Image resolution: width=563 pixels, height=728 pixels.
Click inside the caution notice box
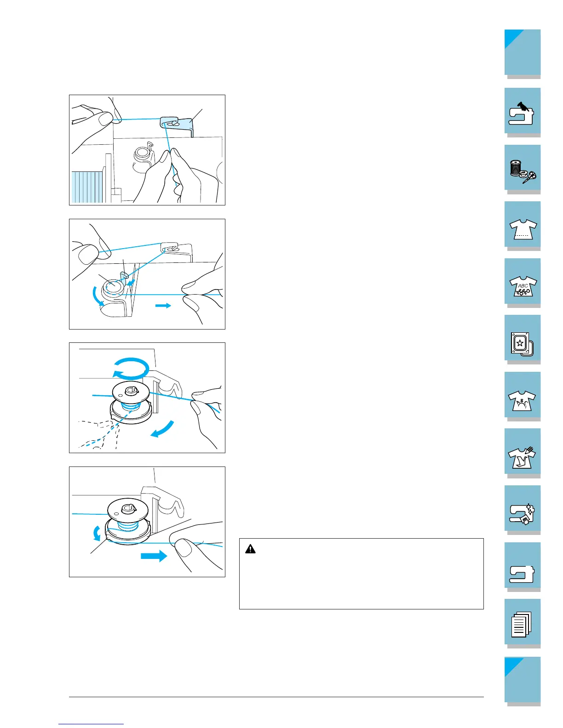pos(362,574)
